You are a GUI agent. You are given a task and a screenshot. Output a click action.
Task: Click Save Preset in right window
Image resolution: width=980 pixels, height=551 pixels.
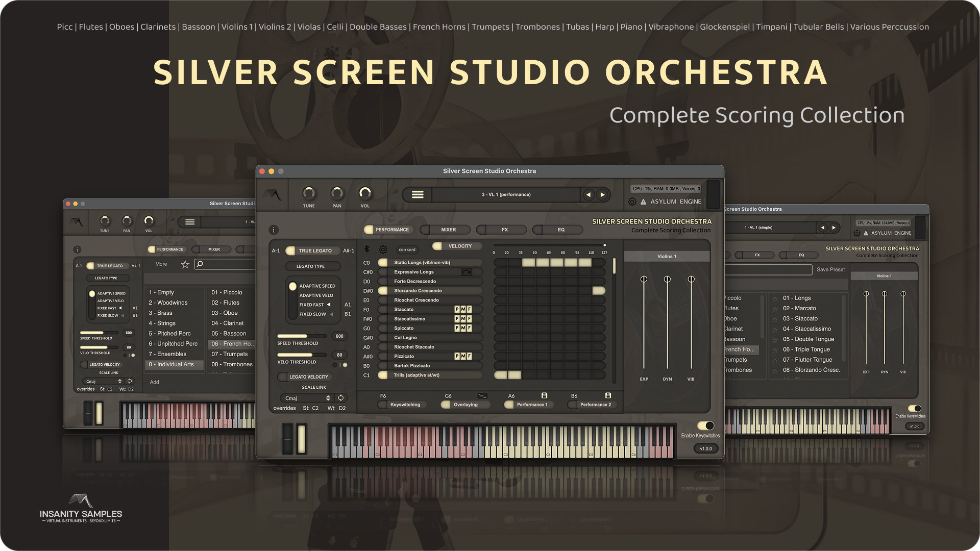click(x=830, y=269)
